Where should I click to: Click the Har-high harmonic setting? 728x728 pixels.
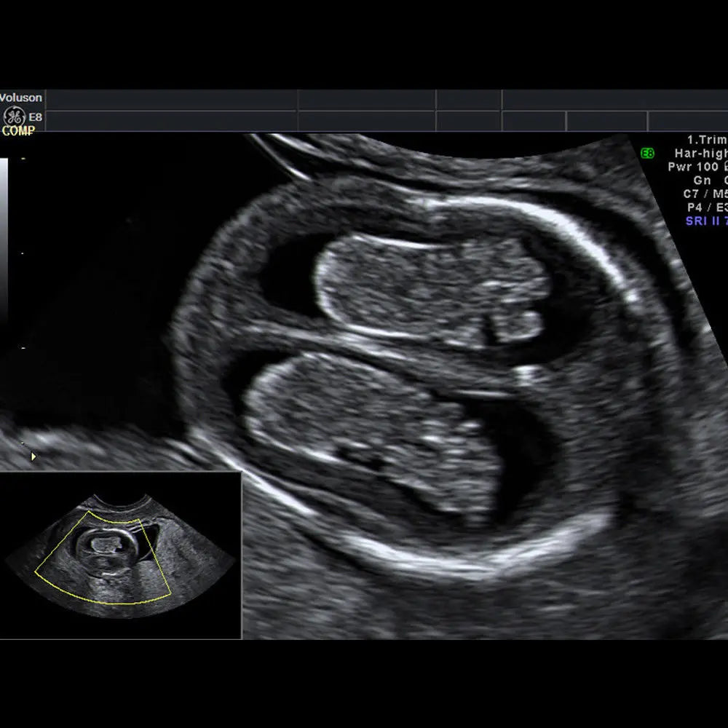tap(700, 154)
